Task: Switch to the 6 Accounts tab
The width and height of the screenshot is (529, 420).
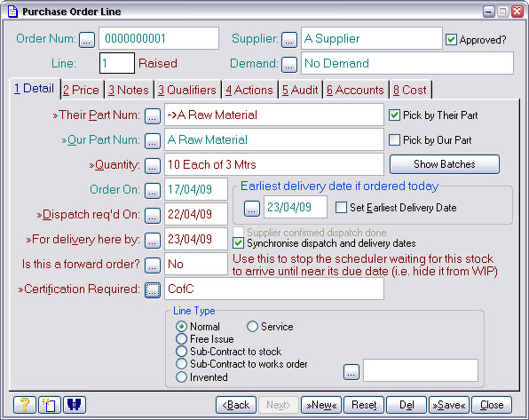Action: click(x=355, y=91)
